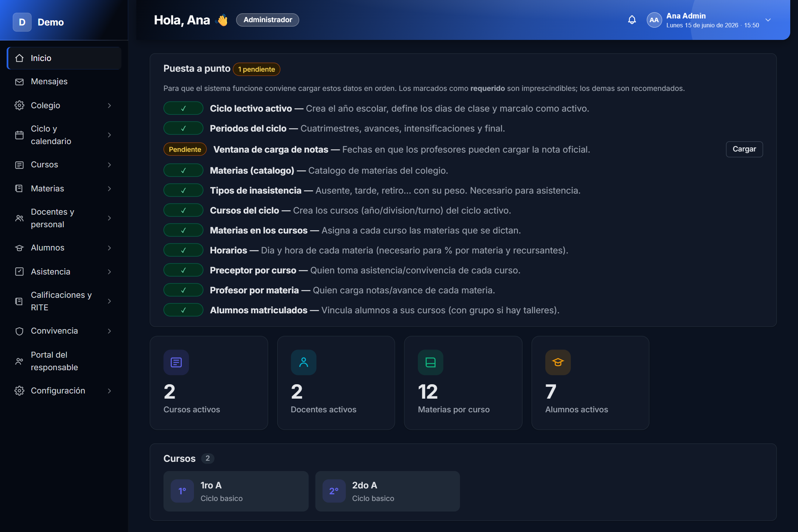
Task: Go to Inicio in the sidebar
Action: pos(64,58)
